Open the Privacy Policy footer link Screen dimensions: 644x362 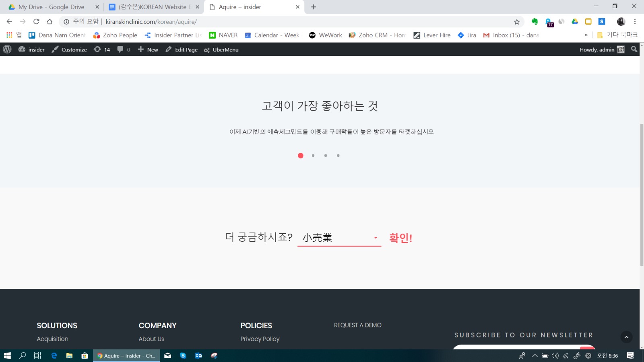click(x=260, y=339)
